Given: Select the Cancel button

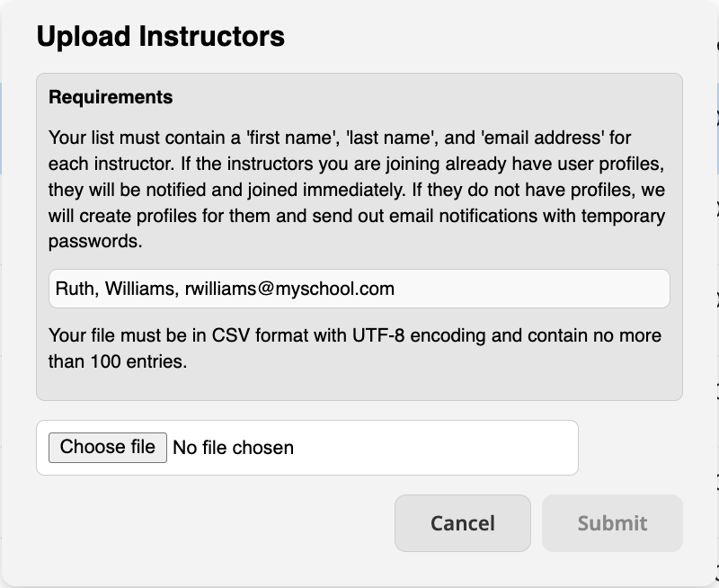Looking at the screenshot, I should point(463,523).
